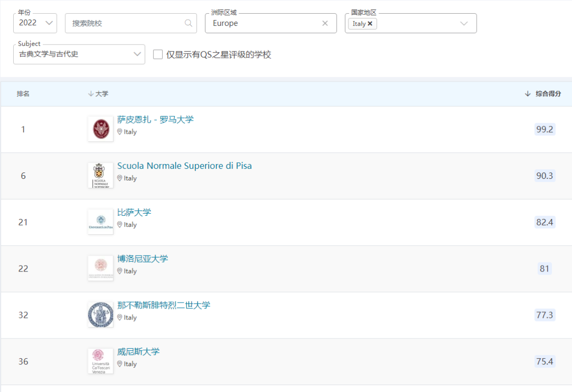This screenshot has width=572, height=392.
Task: Remove the Italy country tag
Action: point(370,24)
